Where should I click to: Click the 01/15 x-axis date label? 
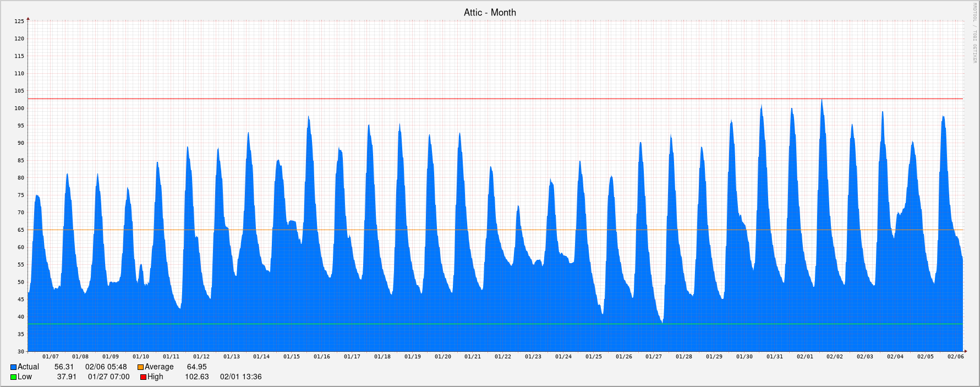click(x=292, y=357)
